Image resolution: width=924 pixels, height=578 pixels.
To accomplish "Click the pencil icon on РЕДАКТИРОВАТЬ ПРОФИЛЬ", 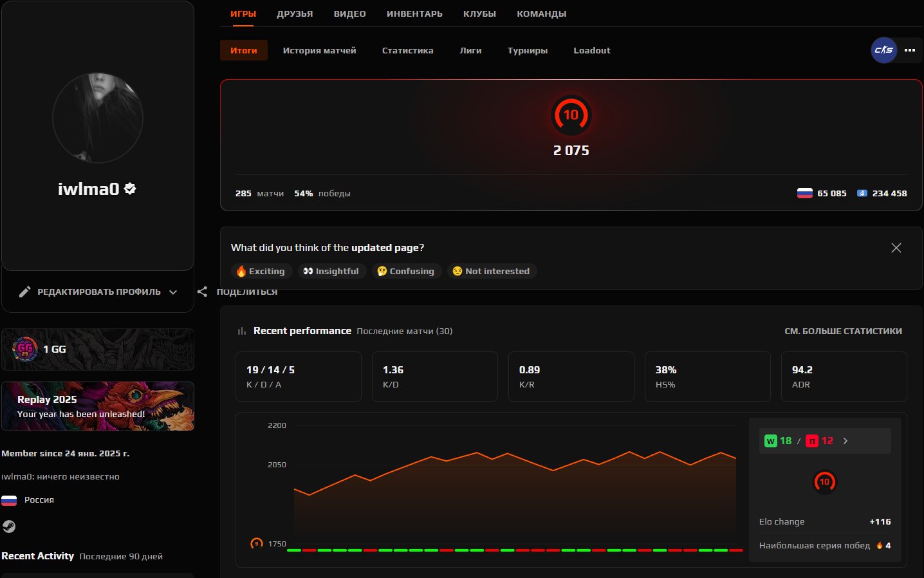I will pyautogui.click(x=24, y=291).
